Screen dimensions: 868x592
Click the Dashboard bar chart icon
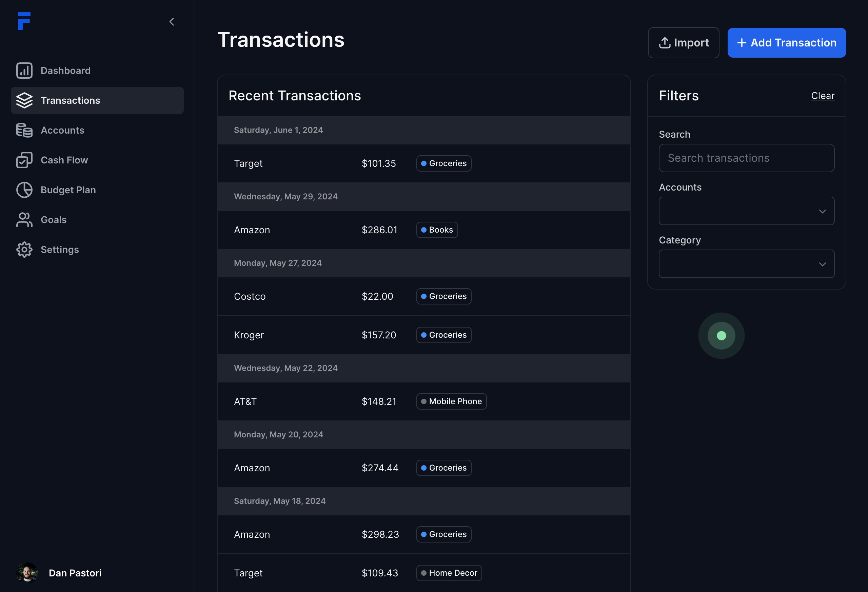pyautogui.click(x=24, y=71)
